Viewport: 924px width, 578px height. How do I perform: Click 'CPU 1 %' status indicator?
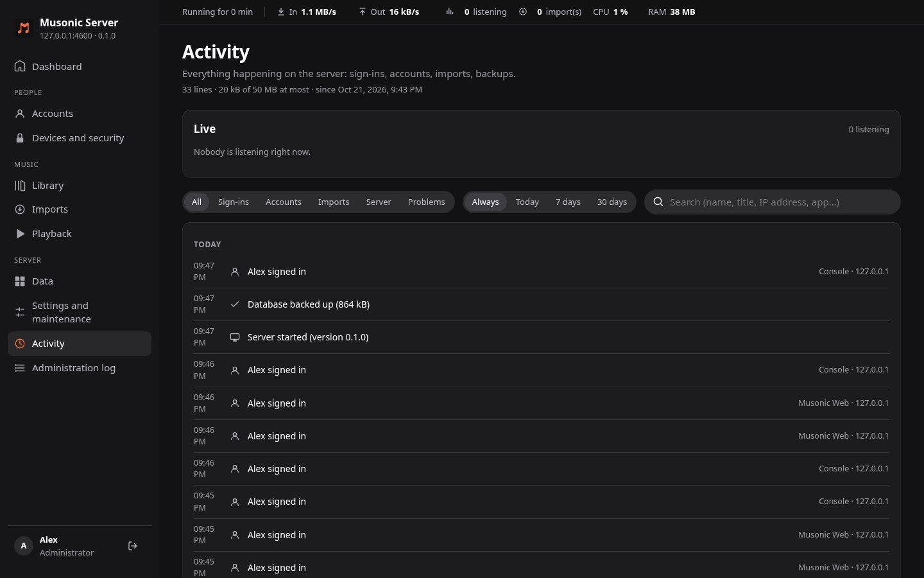click(610, 12)
